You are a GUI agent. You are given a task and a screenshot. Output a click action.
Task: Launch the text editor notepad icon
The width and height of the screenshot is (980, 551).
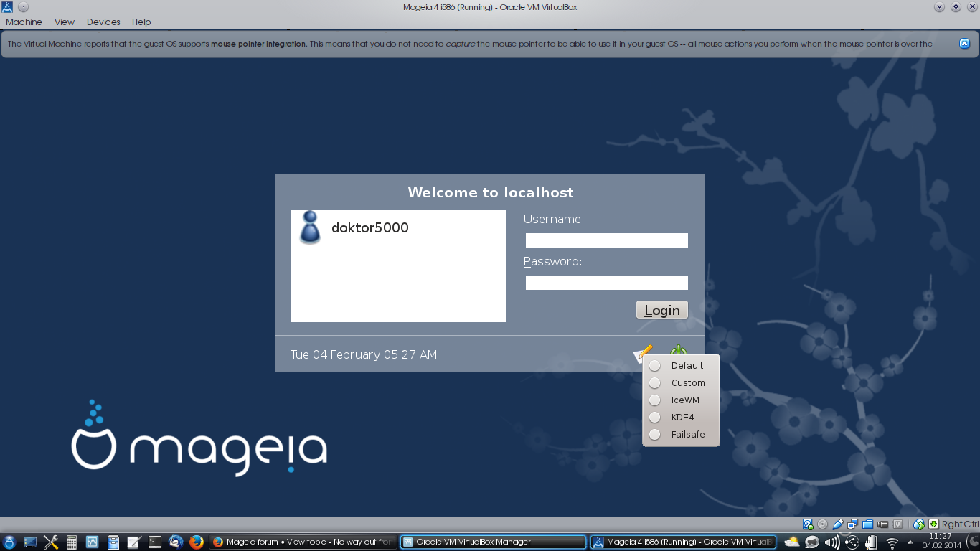coord(134,542)
